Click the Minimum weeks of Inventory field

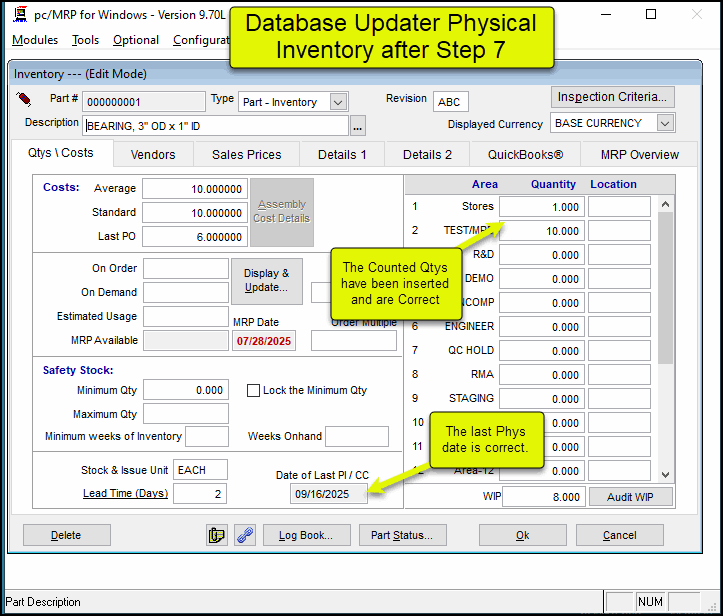207,436
